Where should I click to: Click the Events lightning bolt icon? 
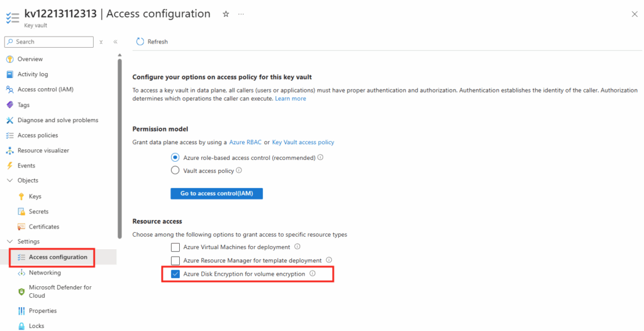pyautogui.click(x=9, y=165)
